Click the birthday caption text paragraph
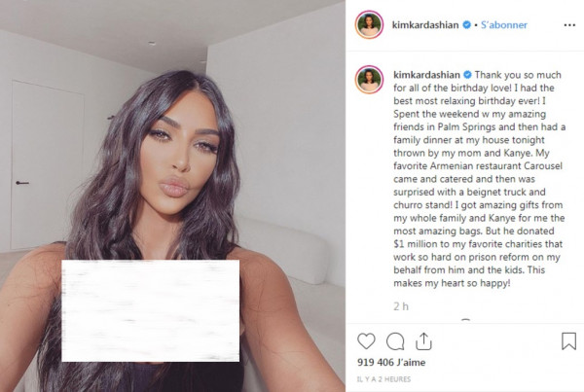 click(x=479, y=179)
